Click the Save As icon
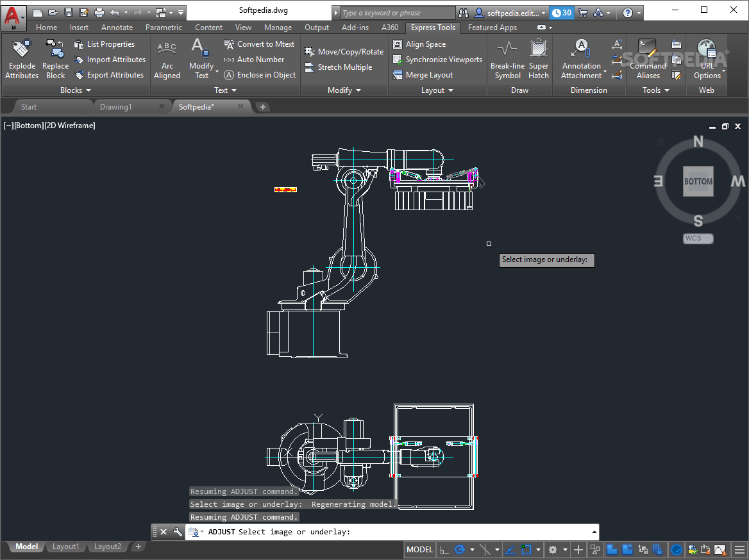This screenshot has width=749, height=560. [83, 13]
